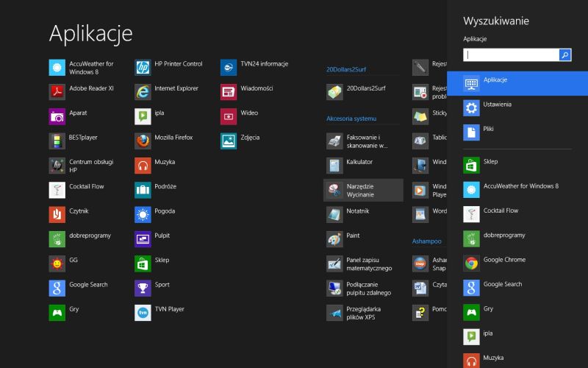Launch TVN Player
Viewport: 588px width, 368px height.
click(x=159, y=313)
